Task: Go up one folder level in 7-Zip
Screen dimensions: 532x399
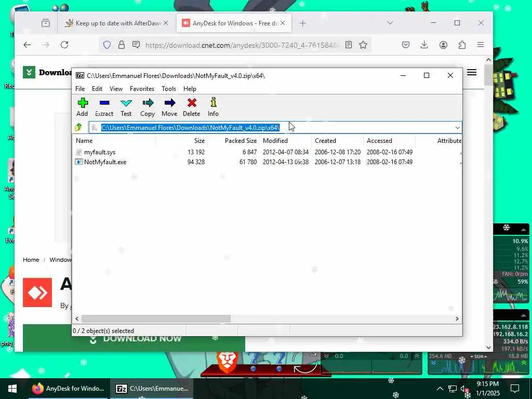Action: (x=78, y=128)
